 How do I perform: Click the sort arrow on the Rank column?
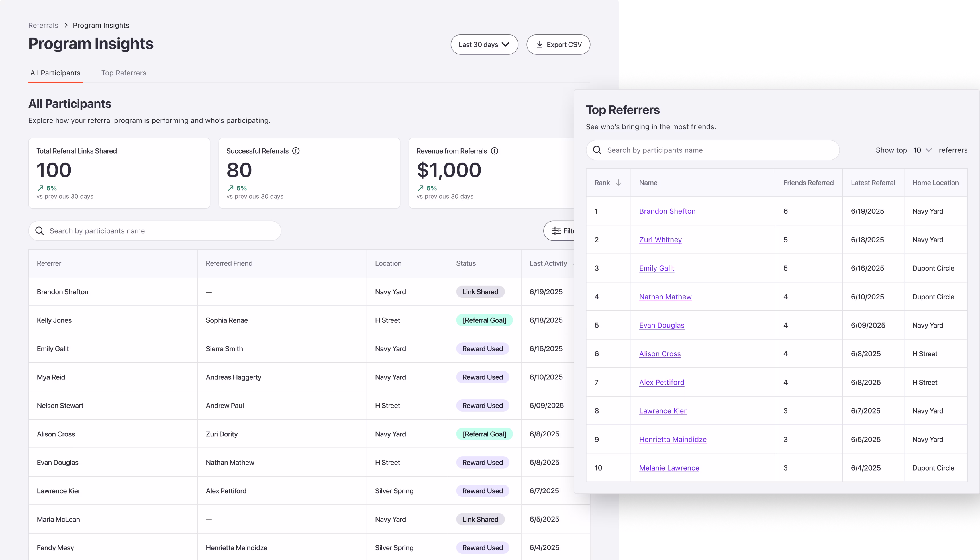[x=618, y=183]
